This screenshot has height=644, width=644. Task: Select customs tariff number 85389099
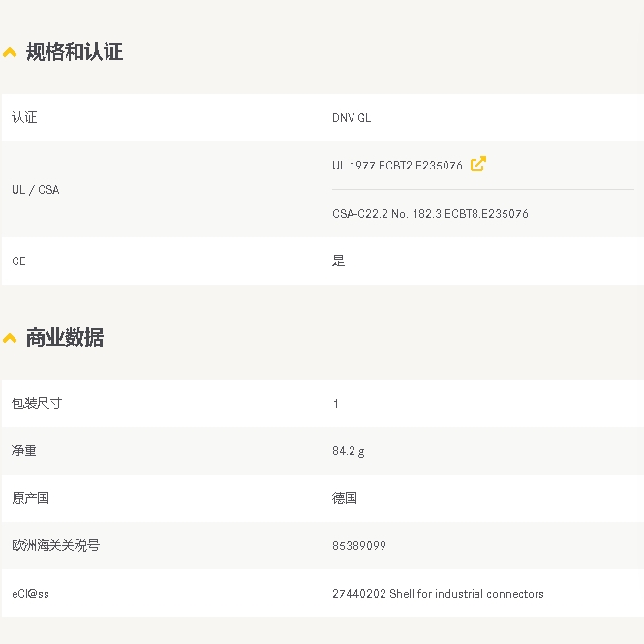tap(359, 546)
